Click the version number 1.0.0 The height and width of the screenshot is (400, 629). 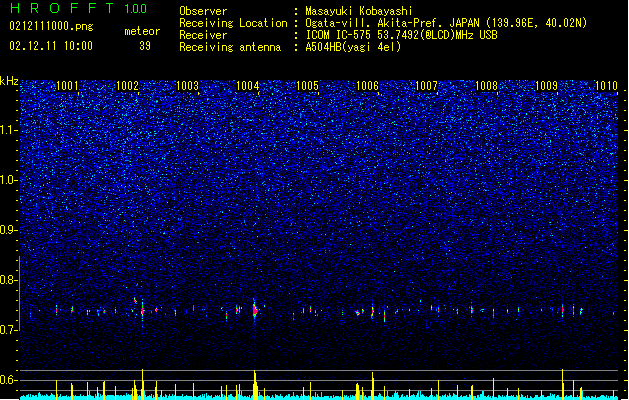point(136,9)
